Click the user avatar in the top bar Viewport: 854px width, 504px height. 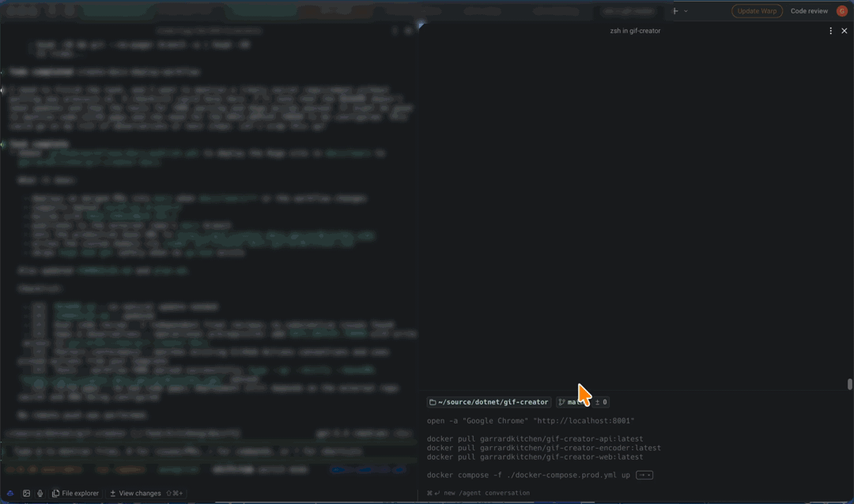[x=841, y=10]
